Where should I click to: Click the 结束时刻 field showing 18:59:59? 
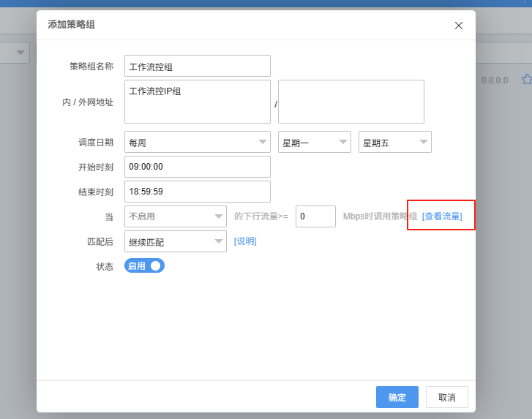click(x=198, y=192)
